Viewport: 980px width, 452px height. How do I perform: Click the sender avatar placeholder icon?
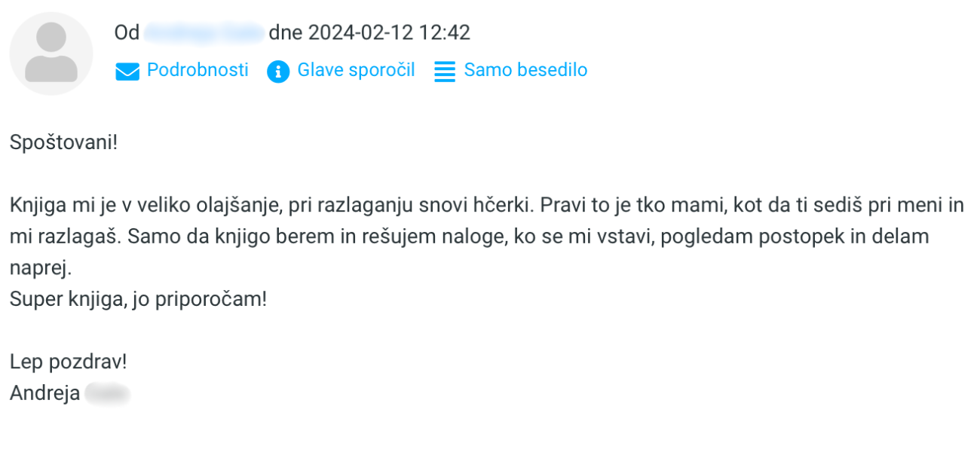[51, 53]
